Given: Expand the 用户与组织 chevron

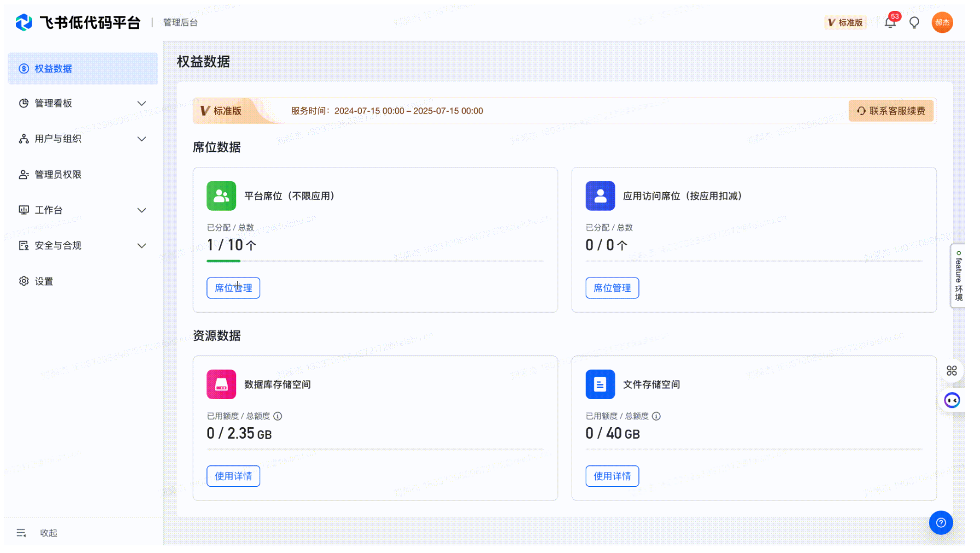Looking at the screenshot, I should [142, 139].
